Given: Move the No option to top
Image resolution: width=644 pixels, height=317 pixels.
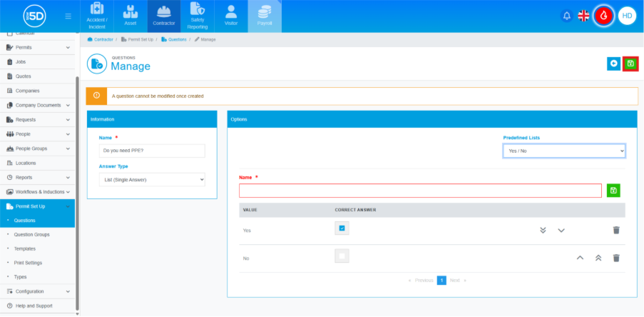Looking at the screenshot, I should click(597, 258).
